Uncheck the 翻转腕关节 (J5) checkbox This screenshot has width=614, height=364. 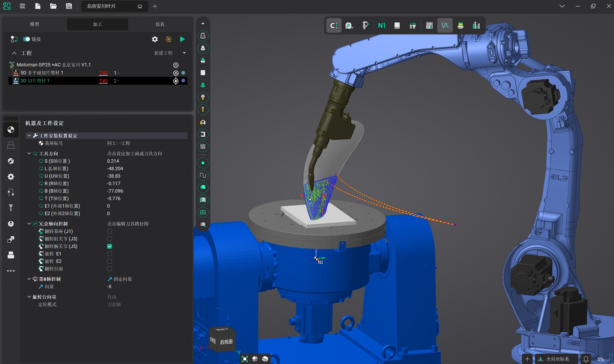point(109,246)
